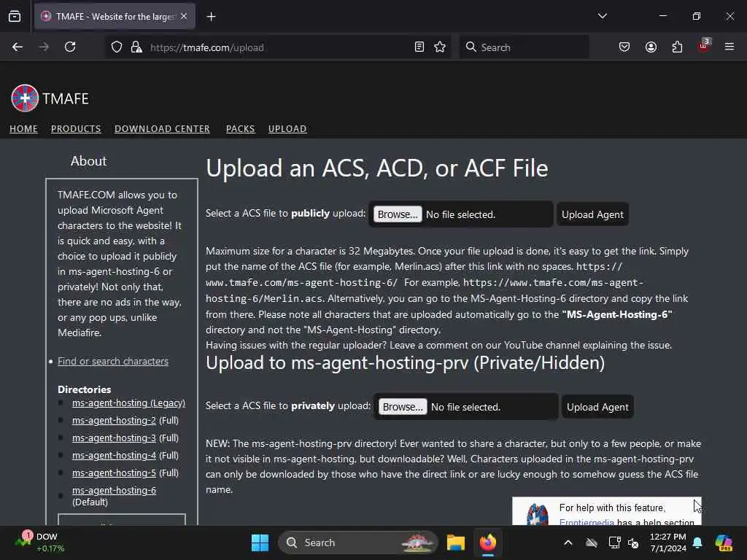Viewport: 747px width, 560px height.
Task: Open the UPLOAD nav item
Action: pyautogui.click(x=287, y=128)
